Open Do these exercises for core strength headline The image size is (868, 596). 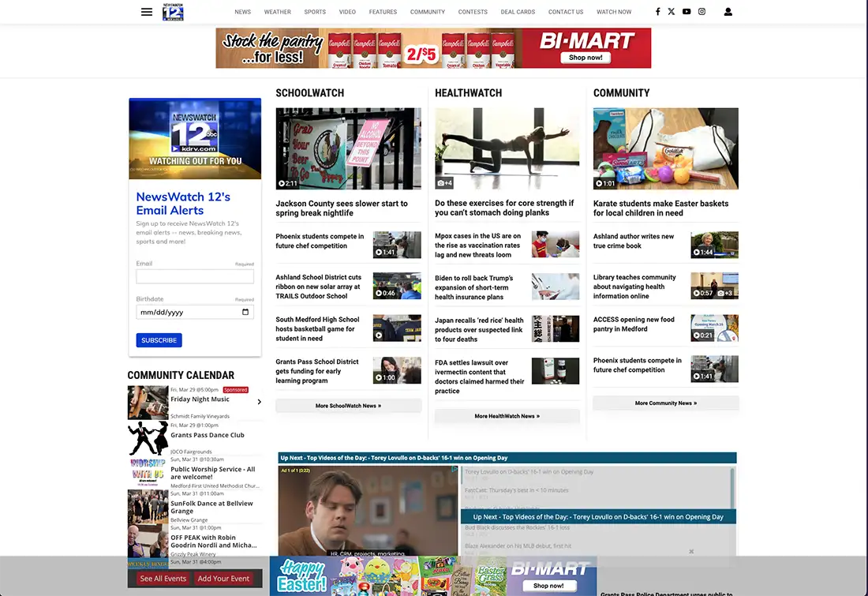[504, 208]
